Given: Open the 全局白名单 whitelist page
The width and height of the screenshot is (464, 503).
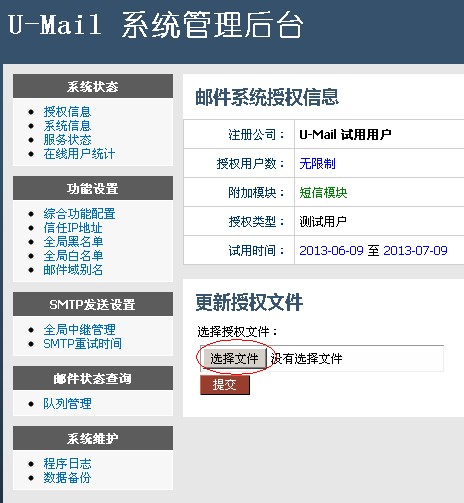Looking at the screenshot, I should (73, 256).
